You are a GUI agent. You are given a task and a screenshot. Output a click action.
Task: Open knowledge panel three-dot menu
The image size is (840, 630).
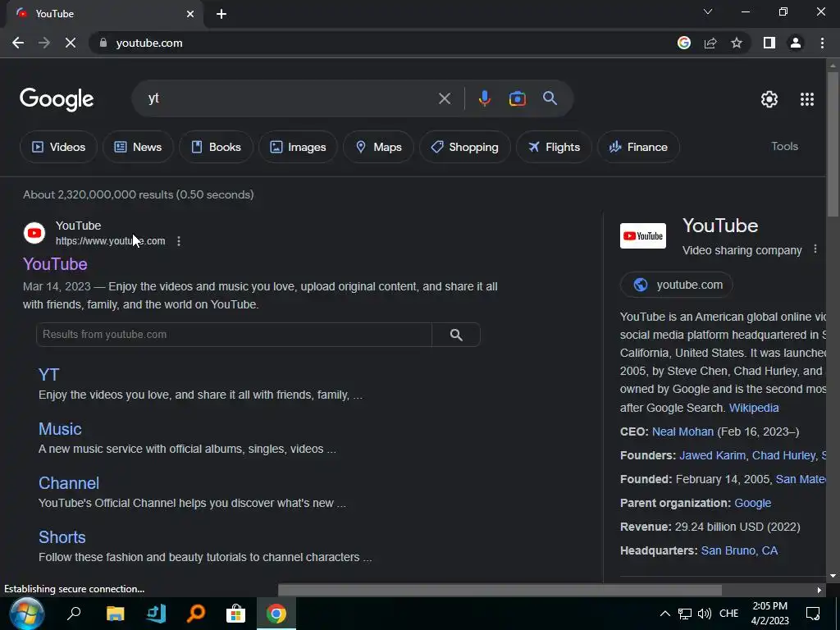[x=815, y=249]
